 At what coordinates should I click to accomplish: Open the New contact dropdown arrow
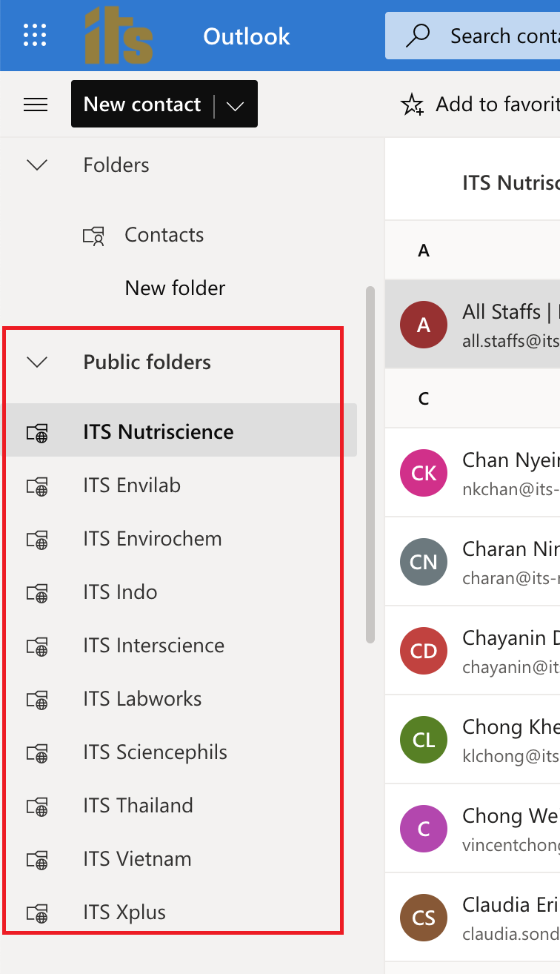point(235,105)
